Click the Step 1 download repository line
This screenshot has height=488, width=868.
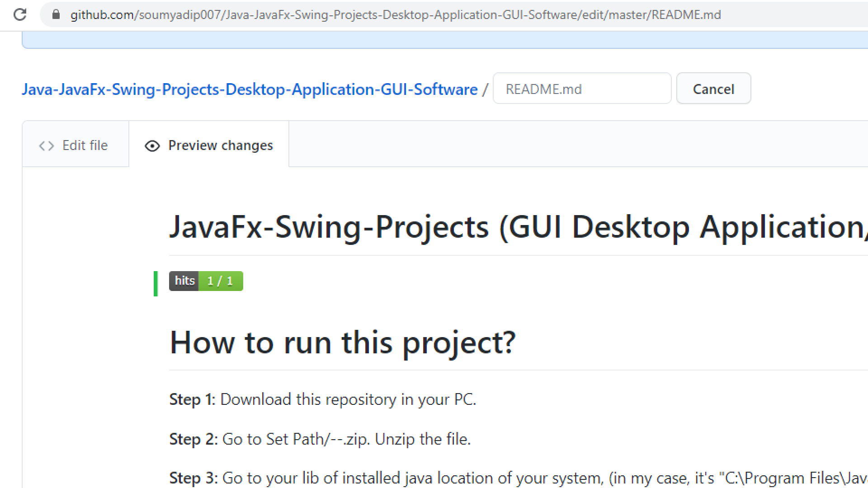pyautogui.click(x=322, y=399)
